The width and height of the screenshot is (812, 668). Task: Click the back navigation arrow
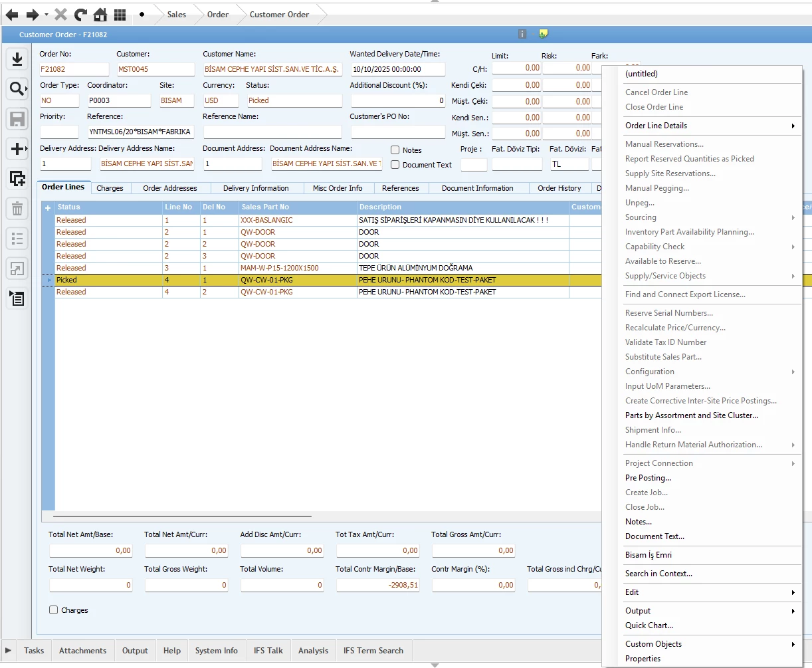(12, 15)
